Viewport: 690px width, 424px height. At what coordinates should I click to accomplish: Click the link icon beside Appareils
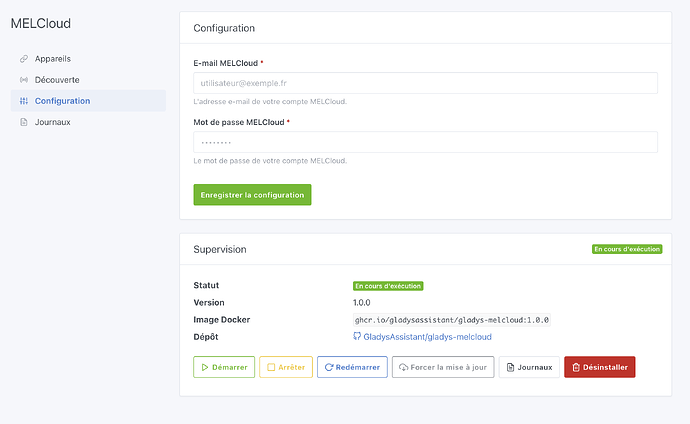pos(24,58)
